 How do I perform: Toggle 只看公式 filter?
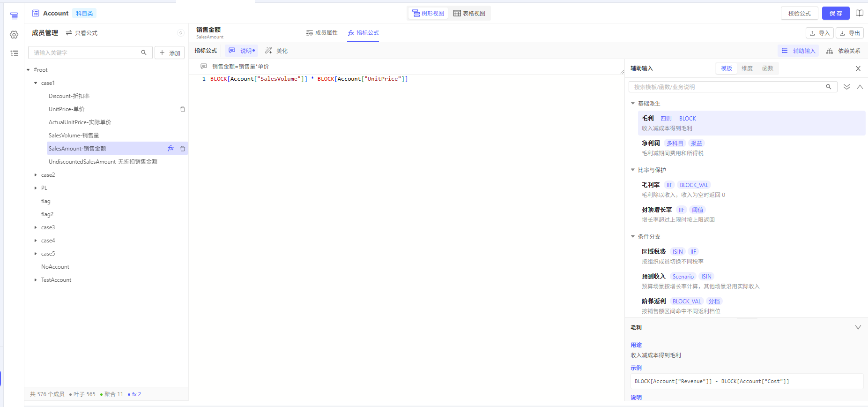(82, 33)
